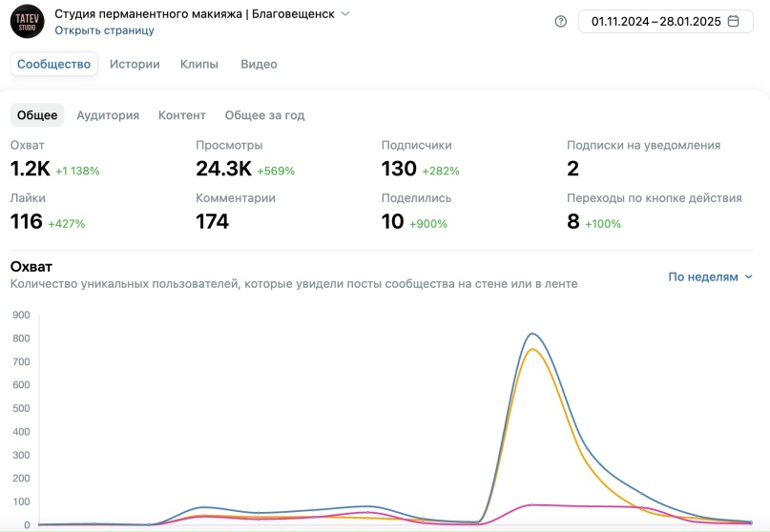Switch to the 'Видео' tab
The height and width of the screenshot is (532, 770).
pos(259,64)
